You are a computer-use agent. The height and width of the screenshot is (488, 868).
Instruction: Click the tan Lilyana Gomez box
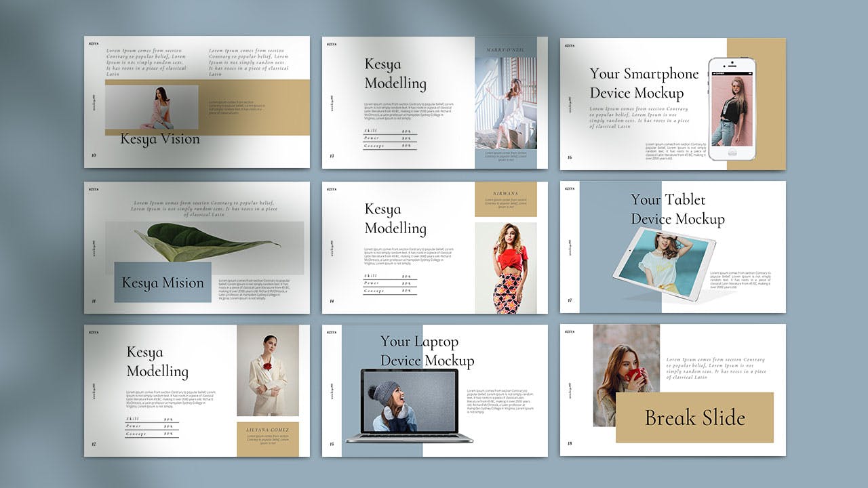point(267,438)
